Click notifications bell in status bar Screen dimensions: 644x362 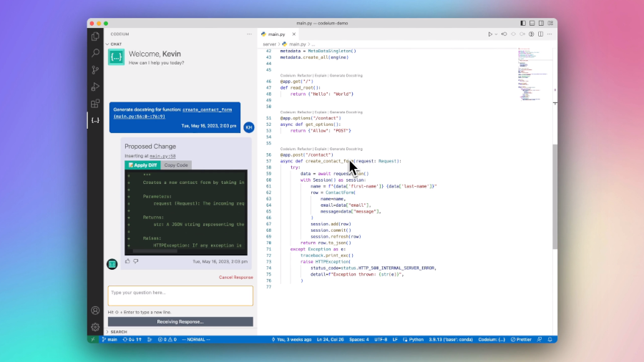550,339
